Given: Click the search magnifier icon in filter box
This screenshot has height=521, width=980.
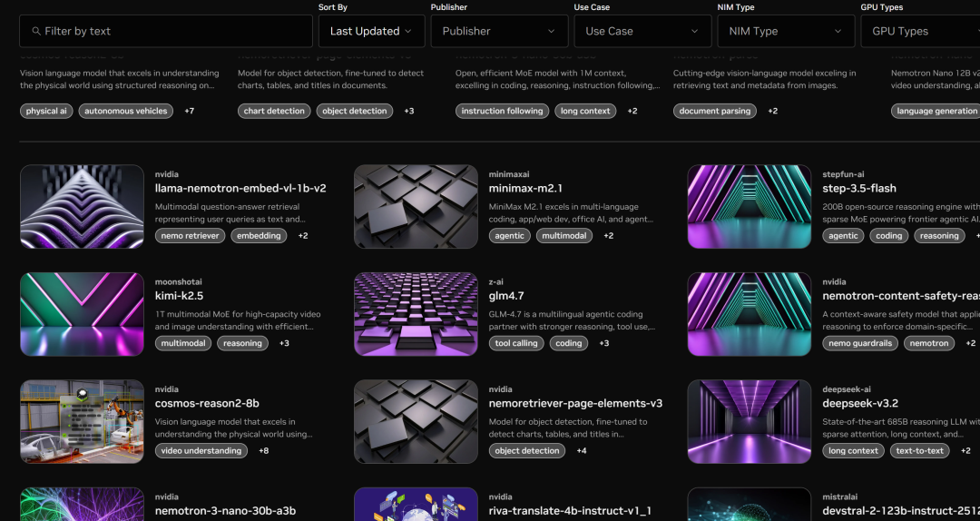Looking at the screenshot, I should tap(36, 31).
